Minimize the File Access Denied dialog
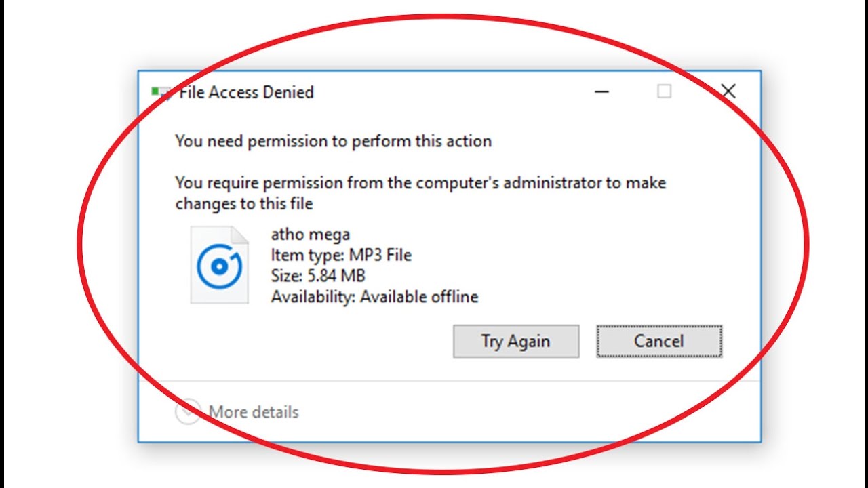This screenshot has width=868, height=488. (x=601, y=91)
